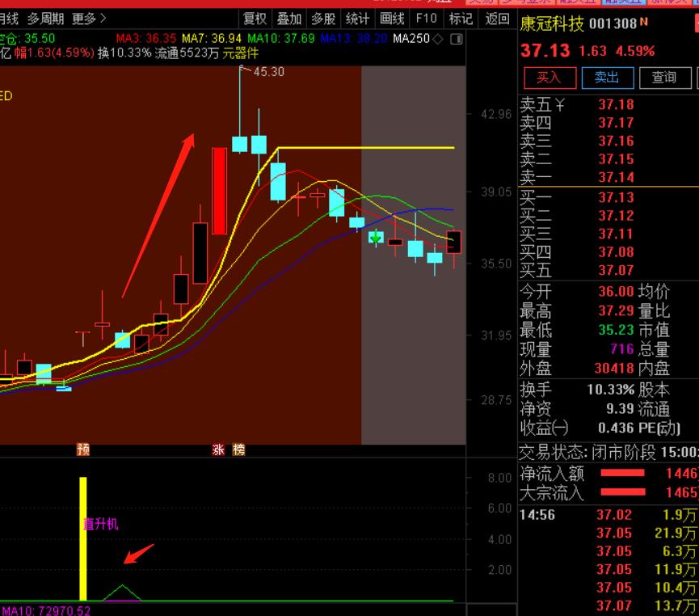Activate the 画线 drawing tool
Viewport: 699px width, 616px height.
tap(392, 19)
